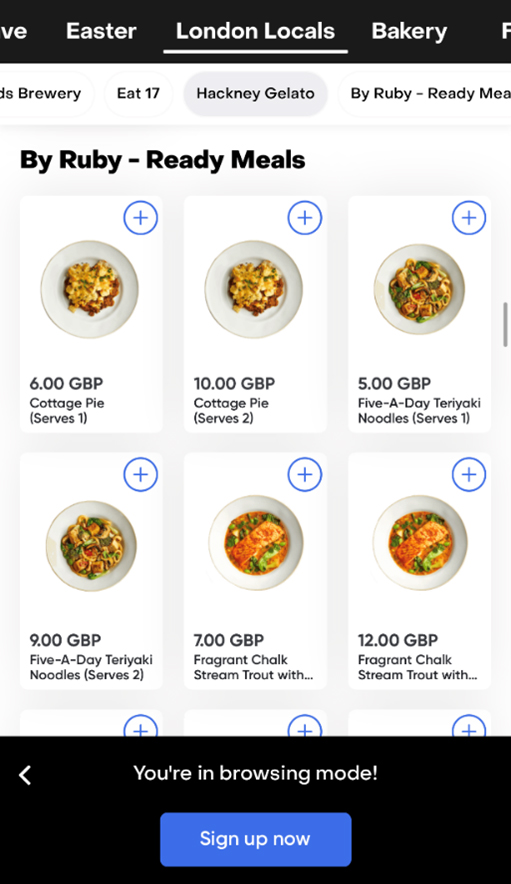Viewport: 511px width, 884px height.
Task: Select the London Locals tab
Action: pyautogui.click(x=256, y=31)
